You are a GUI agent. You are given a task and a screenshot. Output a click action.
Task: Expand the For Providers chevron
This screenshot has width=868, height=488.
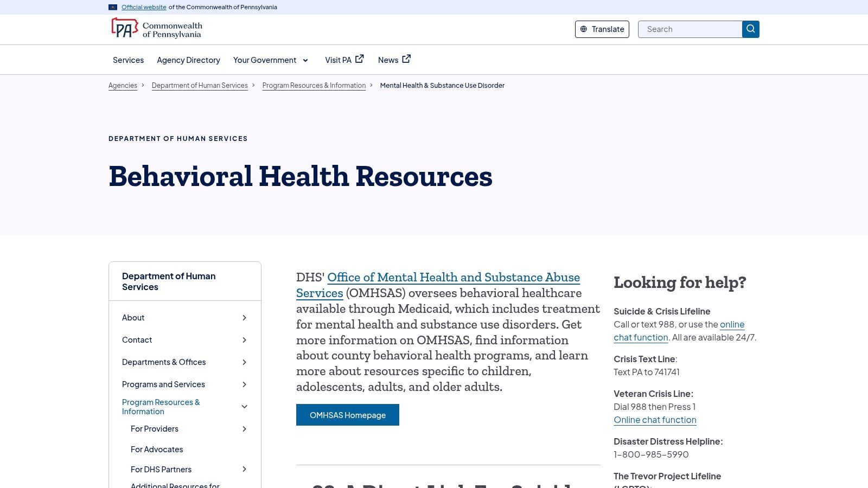[x=244, y=429]
